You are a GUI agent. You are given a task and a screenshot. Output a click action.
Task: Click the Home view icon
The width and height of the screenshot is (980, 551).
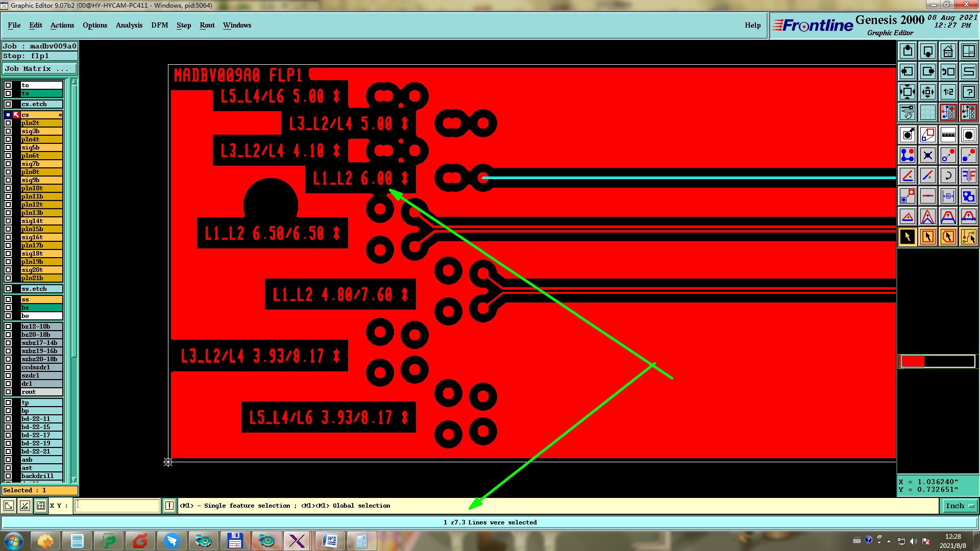(x=948, y=52)
